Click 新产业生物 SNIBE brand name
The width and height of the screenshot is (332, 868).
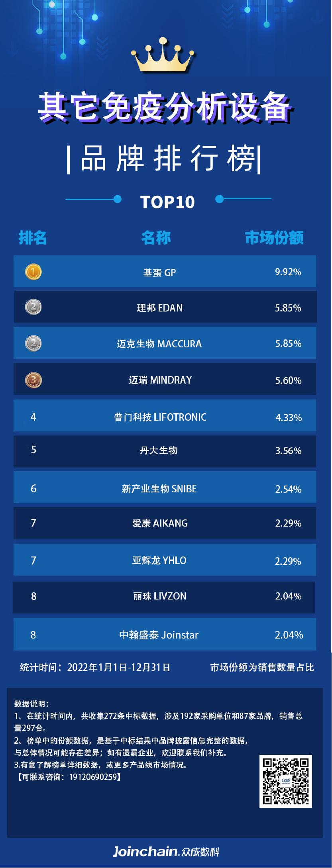click(x=159, y=489)
